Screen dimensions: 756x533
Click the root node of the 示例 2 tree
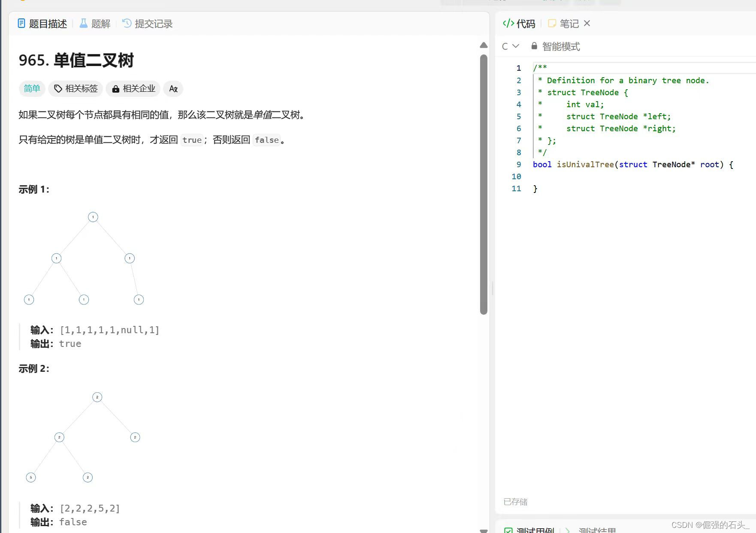97,397
